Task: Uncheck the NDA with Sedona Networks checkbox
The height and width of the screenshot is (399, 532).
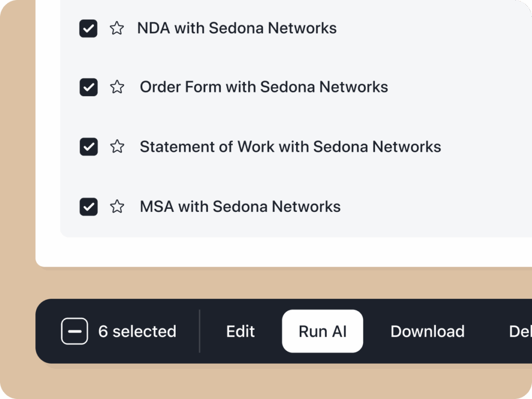Action: click(88, 29)
